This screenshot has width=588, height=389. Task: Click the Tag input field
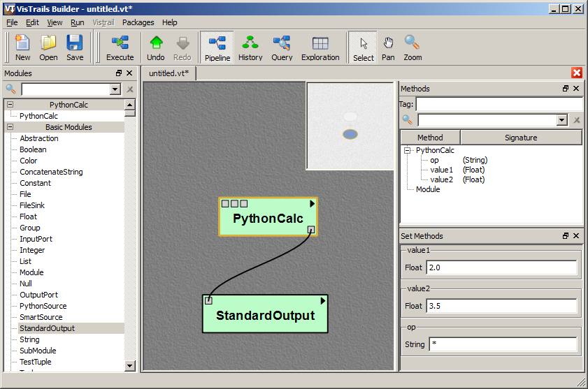click(x=499, y=104)
